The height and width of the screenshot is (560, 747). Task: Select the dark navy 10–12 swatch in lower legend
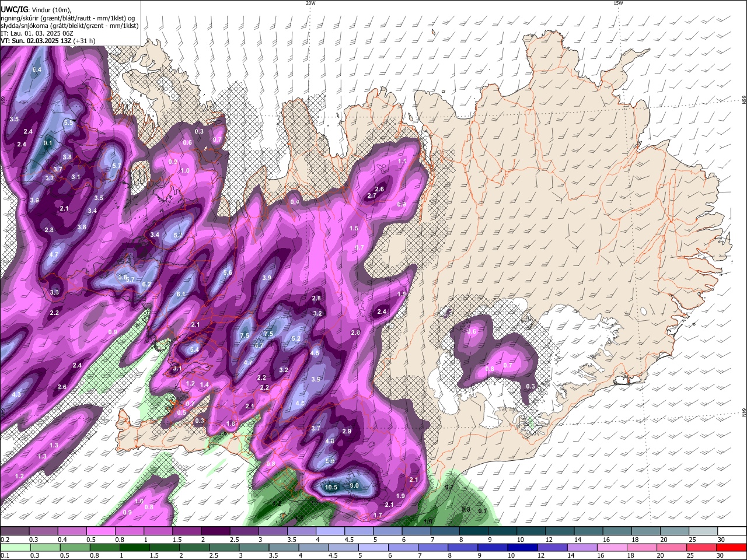click(x=523, y=547)
